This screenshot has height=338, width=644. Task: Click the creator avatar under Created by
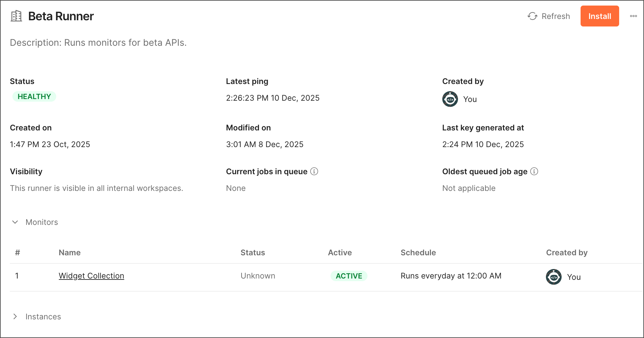click(450, 99)
